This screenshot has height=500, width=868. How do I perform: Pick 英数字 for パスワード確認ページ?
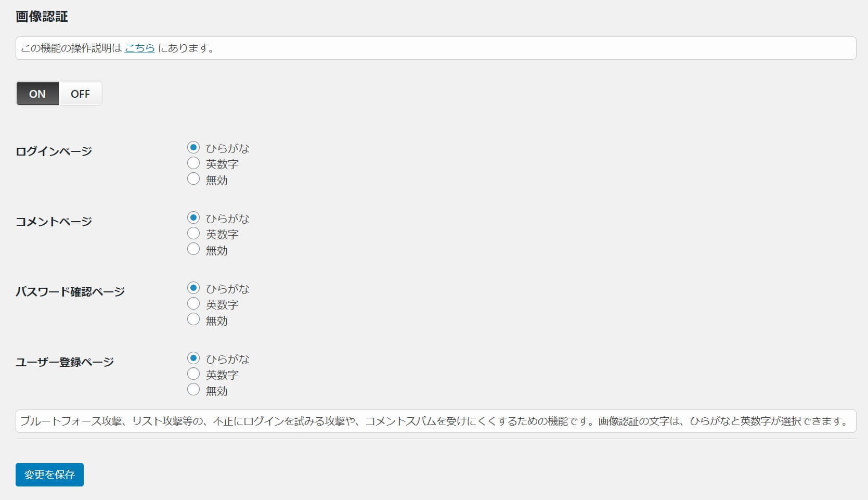[193, 304]
